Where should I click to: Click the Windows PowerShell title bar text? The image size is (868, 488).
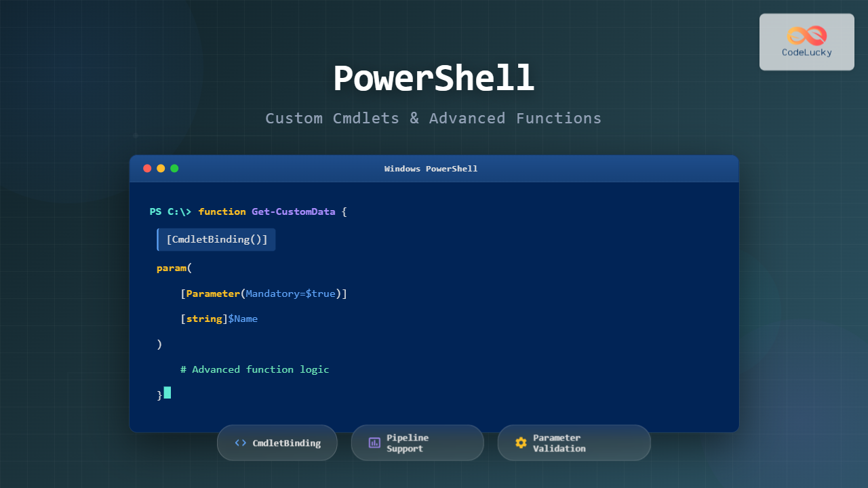click(431, 169)
